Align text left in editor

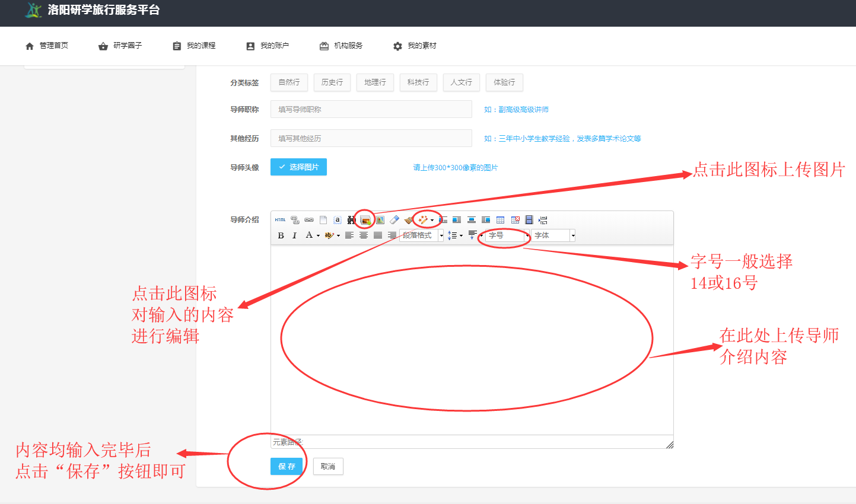click(x=349, y=235)
